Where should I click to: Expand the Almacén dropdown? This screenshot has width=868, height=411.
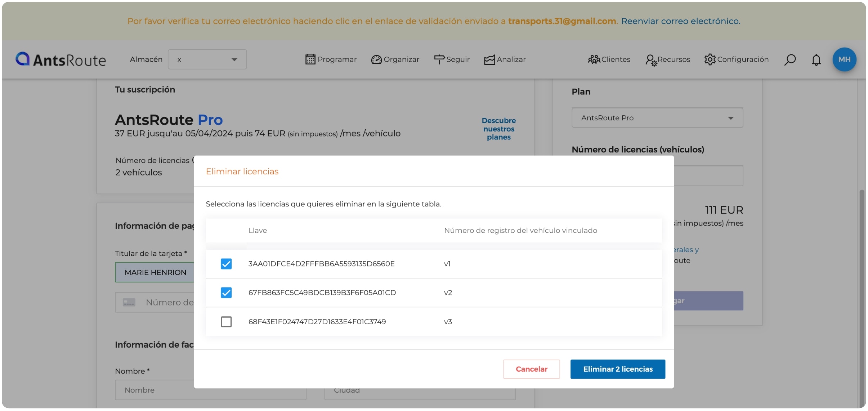[x=207, y=59]
